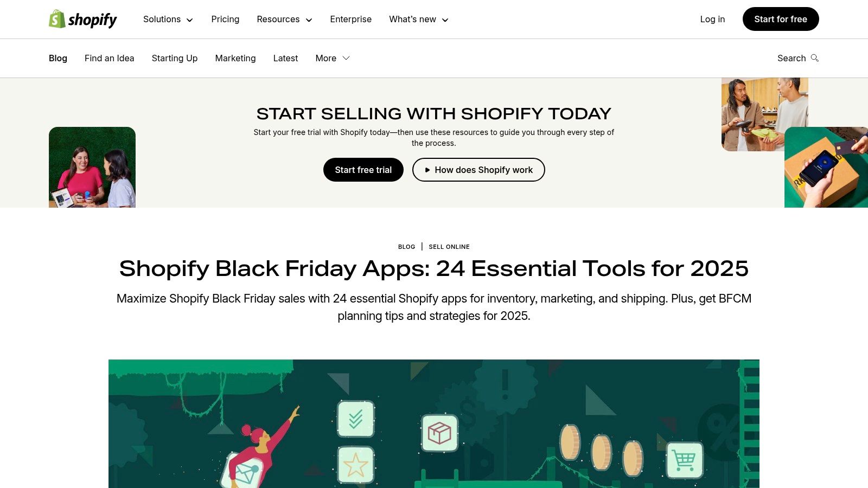Expand the What's new menu
This screenshot has width=868, height=488.
pyautogui.click(x=418, y=20)
